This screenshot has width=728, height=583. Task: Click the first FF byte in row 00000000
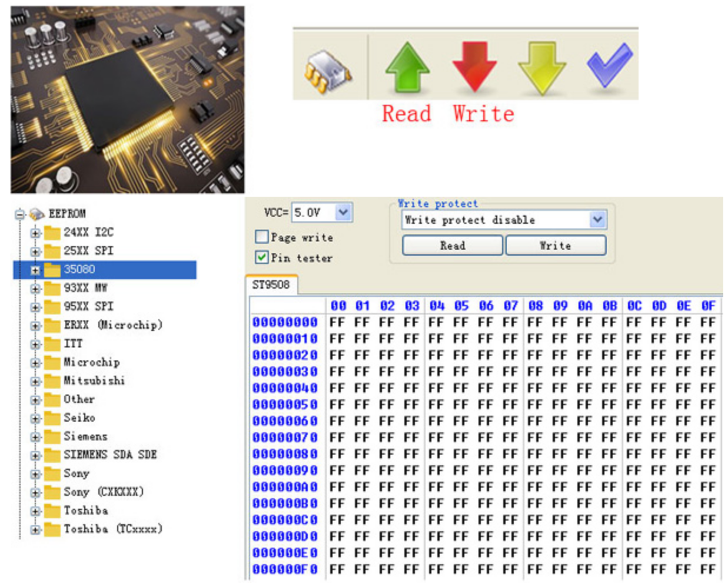pyautogui.click(x=338, y=322)
